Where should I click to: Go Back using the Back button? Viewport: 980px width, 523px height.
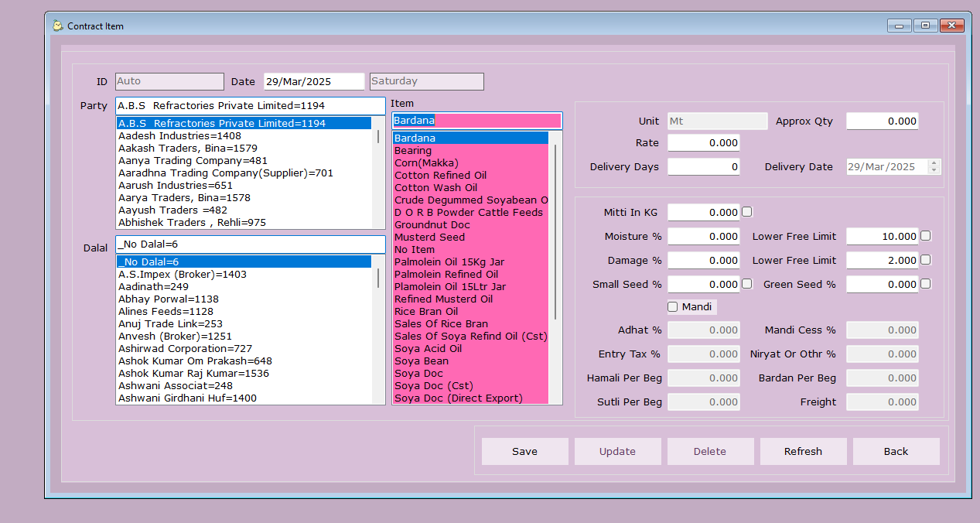[896, 452]
